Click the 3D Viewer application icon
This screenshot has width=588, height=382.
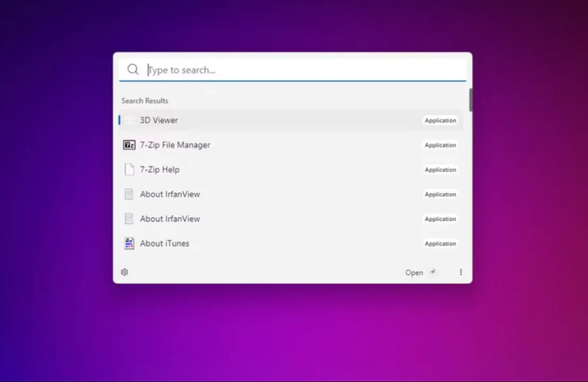(130, 120)
